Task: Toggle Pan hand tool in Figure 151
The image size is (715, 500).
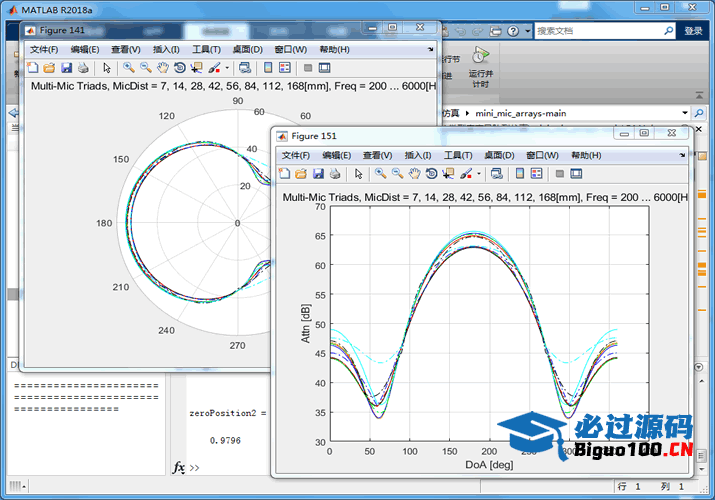Action: (x=414, y=174)
